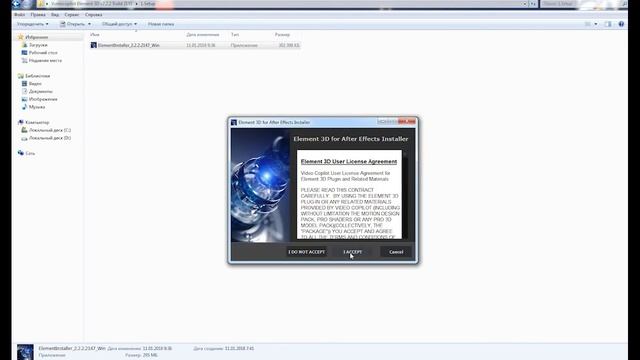Click the file thumbnail in the details pane
The width and height of the screenshot is (640, 360).
[25, 352]
